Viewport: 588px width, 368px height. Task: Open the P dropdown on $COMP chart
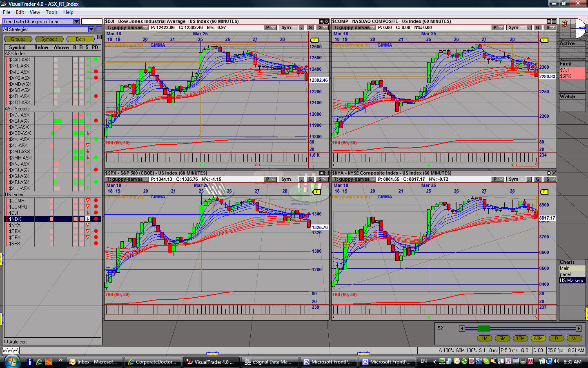[498, 28]
